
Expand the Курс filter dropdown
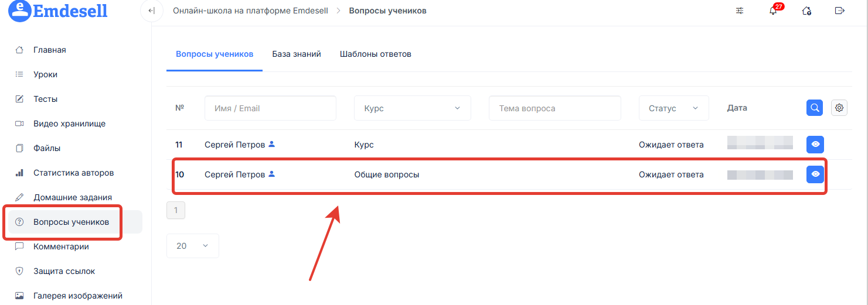(412, 108)
